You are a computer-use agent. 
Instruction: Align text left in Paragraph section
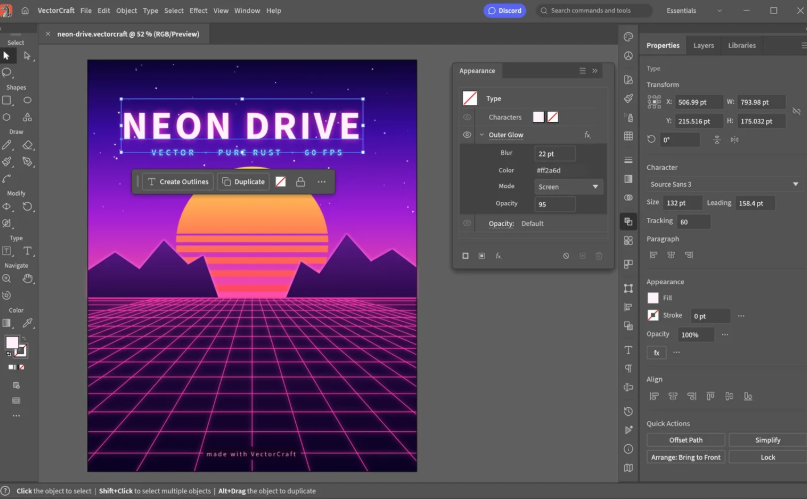point(654,255)
